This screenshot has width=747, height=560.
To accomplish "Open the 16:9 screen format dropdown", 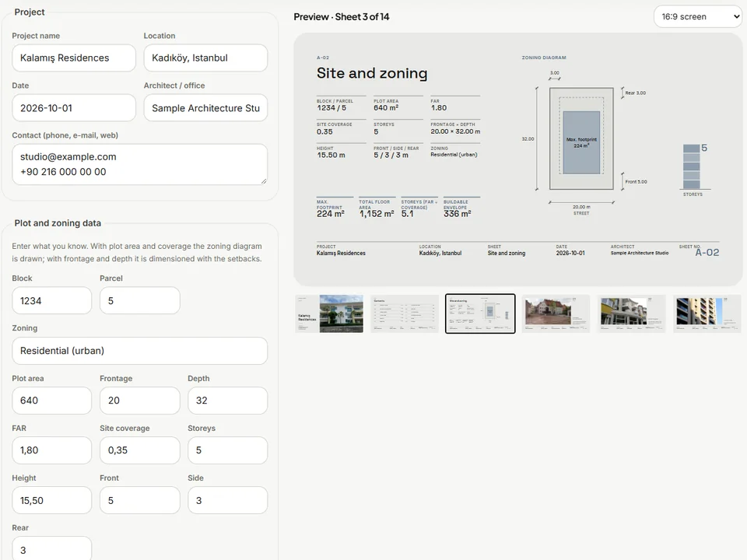I will click(x=698, y=16).
